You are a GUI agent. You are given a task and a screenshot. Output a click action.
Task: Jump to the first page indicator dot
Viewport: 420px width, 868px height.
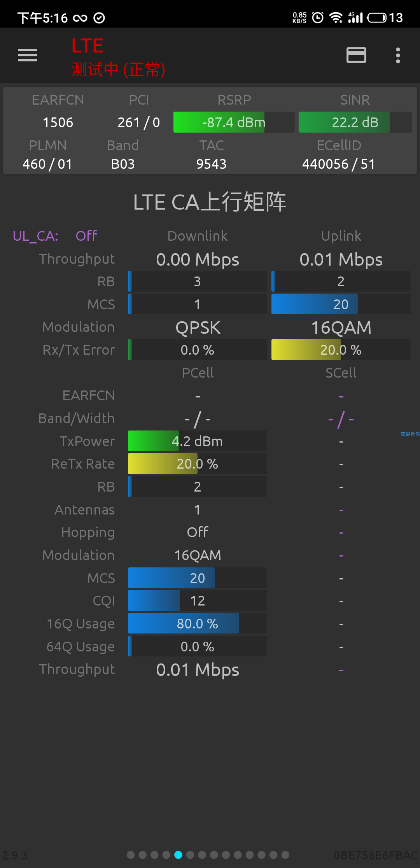131,855
